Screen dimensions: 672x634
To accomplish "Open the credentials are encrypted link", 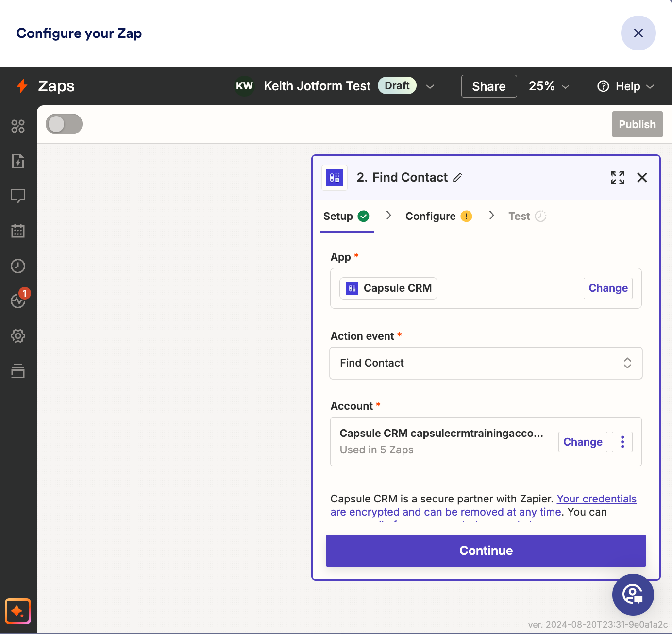I will (x=484, y=505).
